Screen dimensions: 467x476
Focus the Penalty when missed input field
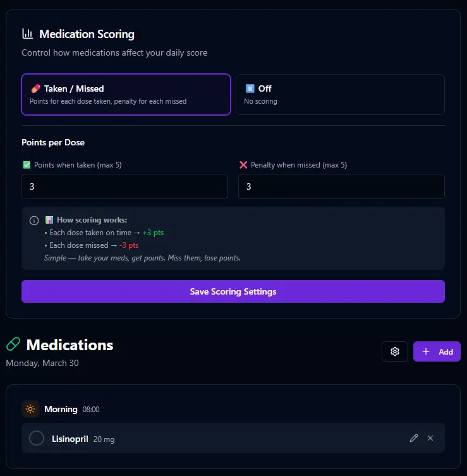[341, 186]
